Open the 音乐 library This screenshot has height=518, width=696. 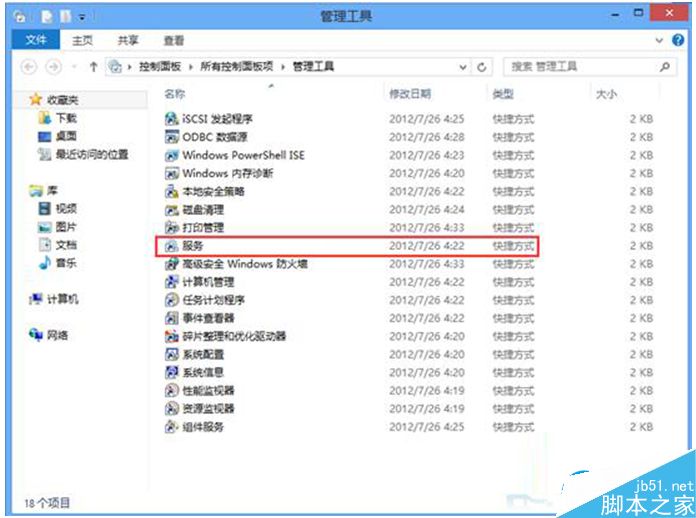(x=67, y=263)
